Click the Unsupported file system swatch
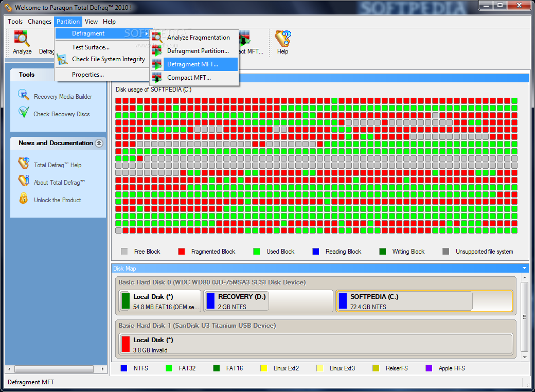 445,252
